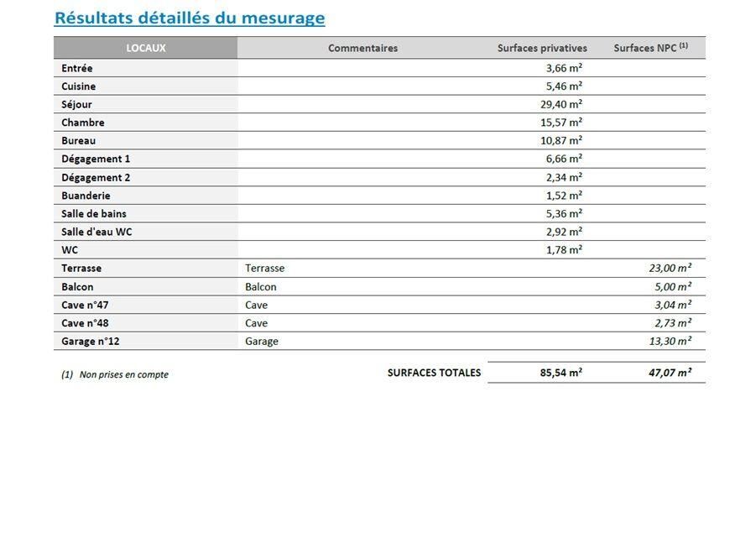Select the LOCAUX column header
This screenshot has width=756, height=538.
(x=146, y=48)
